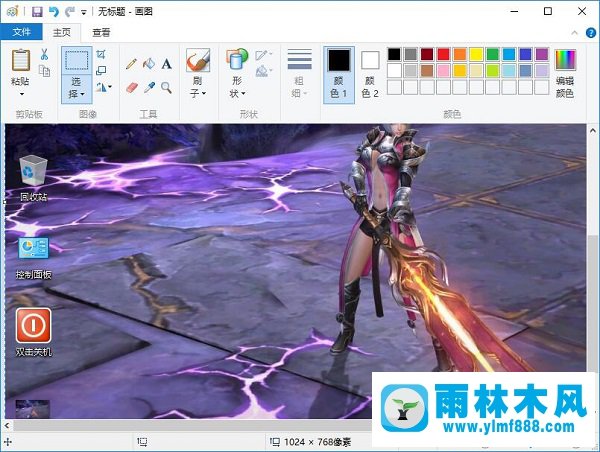
Task: Pick the orange color swatch
Action: tap(460, 54)
